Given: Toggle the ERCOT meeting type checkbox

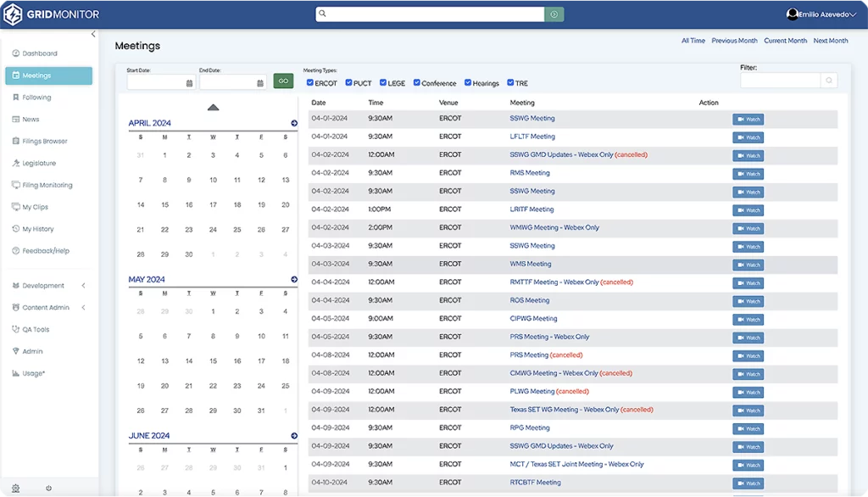Looking at the screenshot, I should (x=310, y=82).
